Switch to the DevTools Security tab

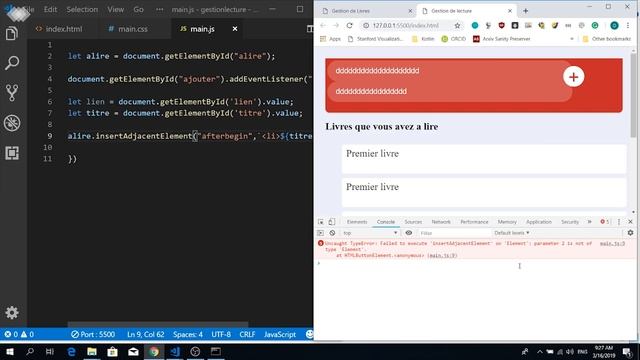click(570, 222)
